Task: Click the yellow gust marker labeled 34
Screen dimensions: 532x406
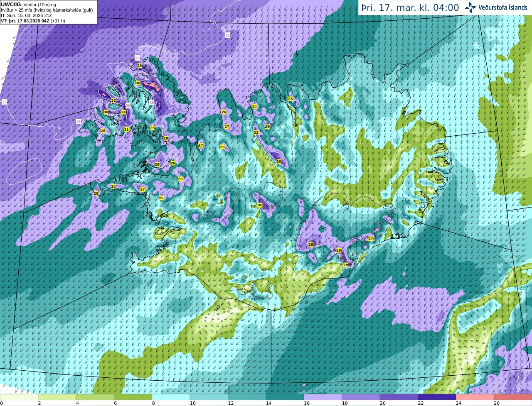Action: click(123, 112)
